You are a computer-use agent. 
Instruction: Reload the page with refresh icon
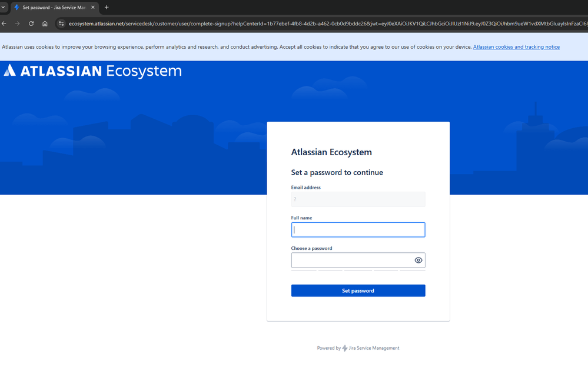31,24
